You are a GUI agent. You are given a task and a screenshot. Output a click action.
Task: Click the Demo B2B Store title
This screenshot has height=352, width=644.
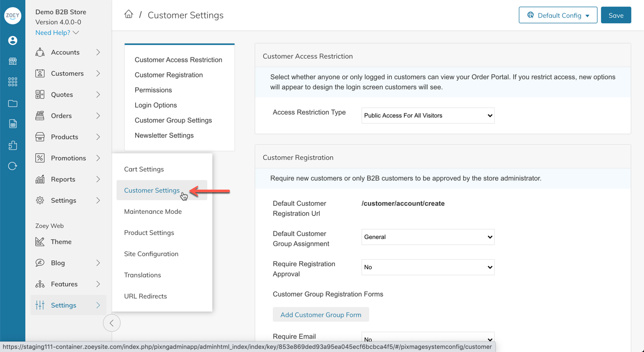point(61,12)
